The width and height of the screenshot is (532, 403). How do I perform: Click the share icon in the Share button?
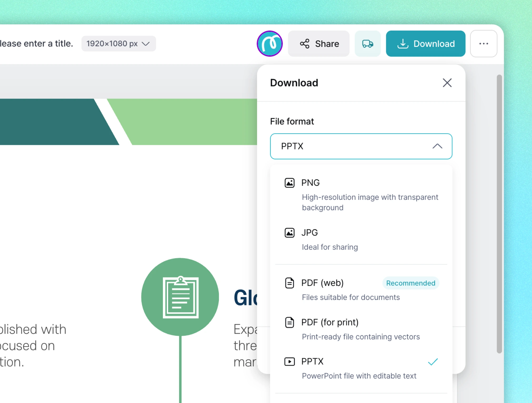click(305, 44)
